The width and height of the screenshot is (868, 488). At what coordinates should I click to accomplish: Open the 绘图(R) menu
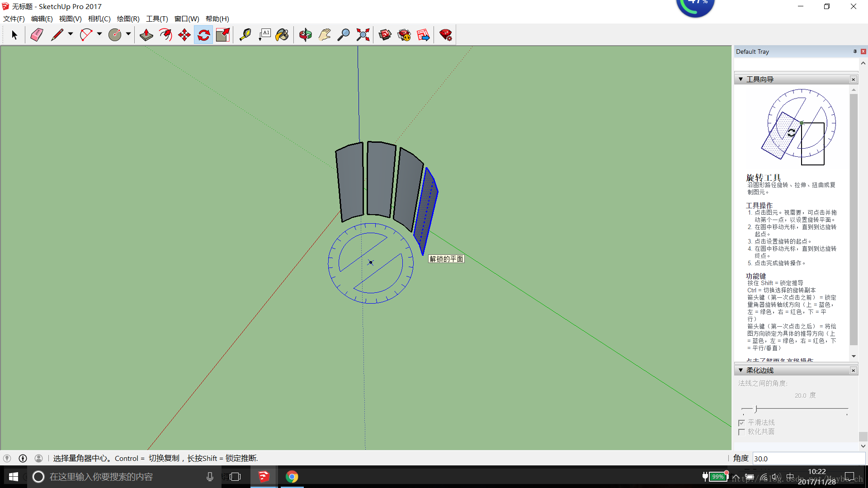(128, 19)
